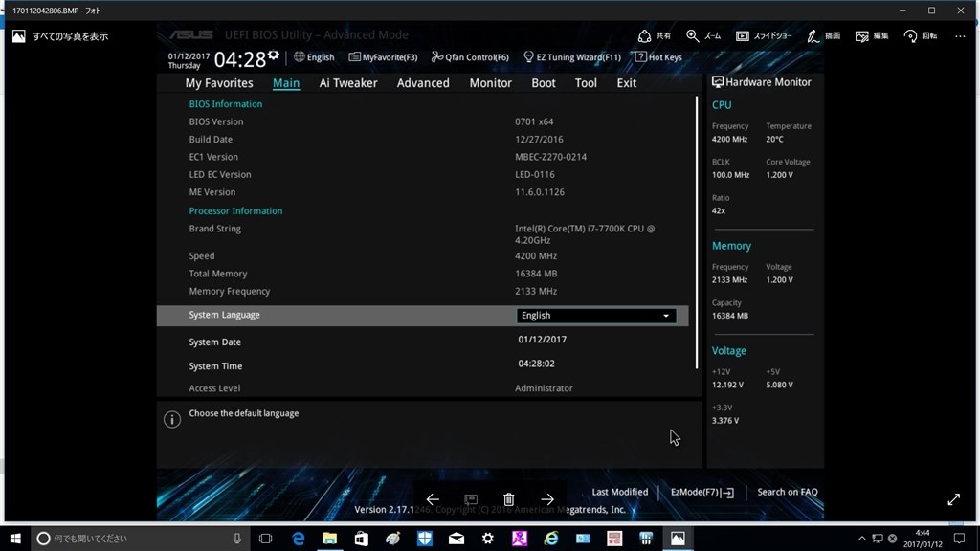Open the Ai Tweaker tab
Viewport: 980px width, 551px height.
pyautogui.click(x=348, y=83)
